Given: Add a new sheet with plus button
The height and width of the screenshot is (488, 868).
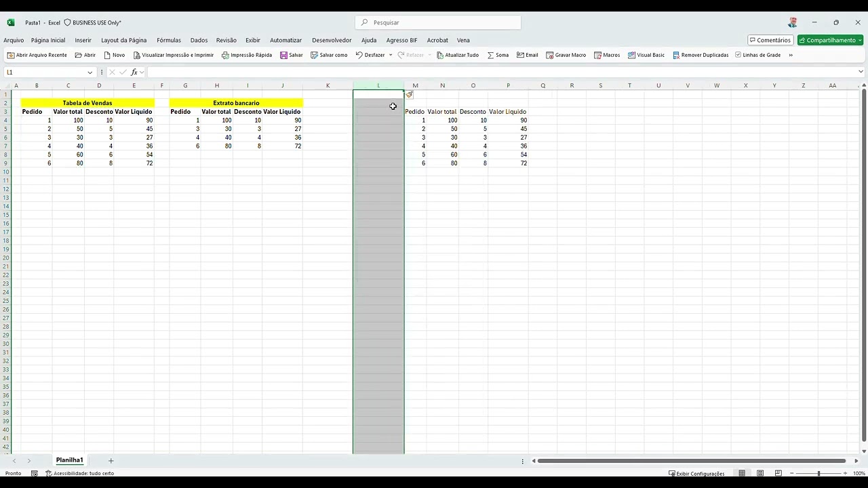Looking at the screenshot, I should [x=111, y=460].
